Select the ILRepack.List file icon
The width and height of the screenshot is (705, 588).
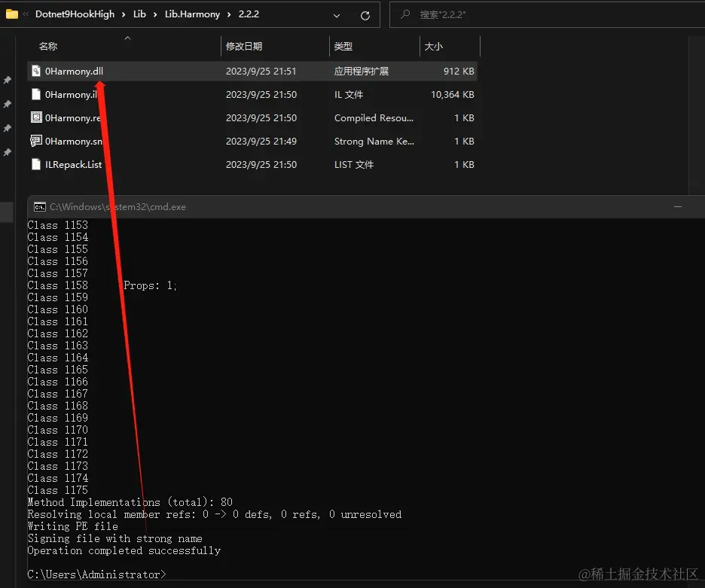(x=36, y=165)
